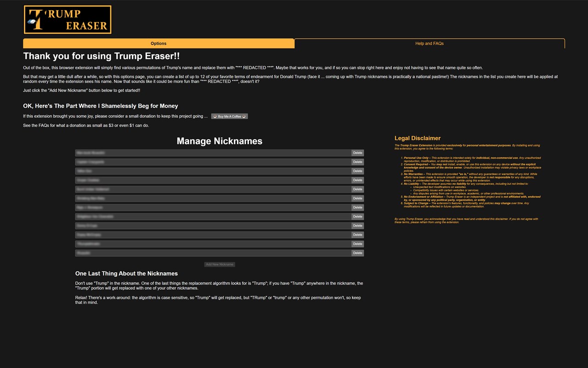This screenshot has width=588, height=368.
Task: Focus the fifth nickname input field
Action: (213, 189)
